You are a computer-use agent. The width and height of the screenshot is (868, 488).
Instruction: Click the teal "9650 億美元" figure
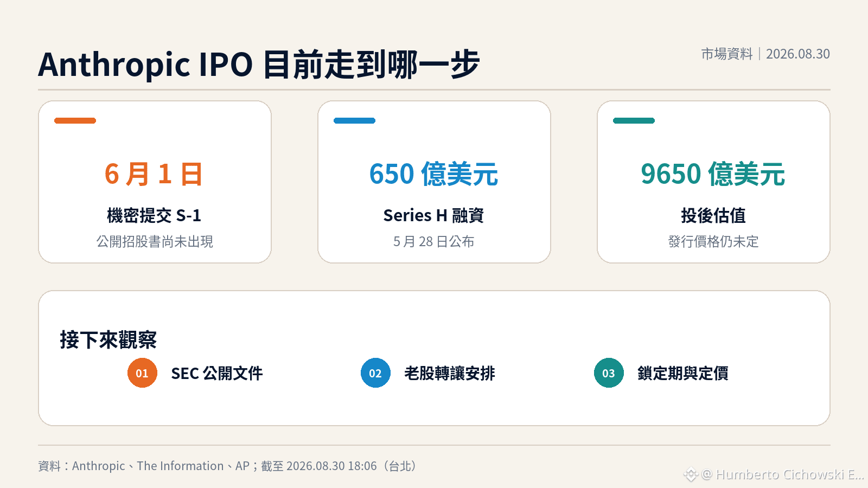713,174
